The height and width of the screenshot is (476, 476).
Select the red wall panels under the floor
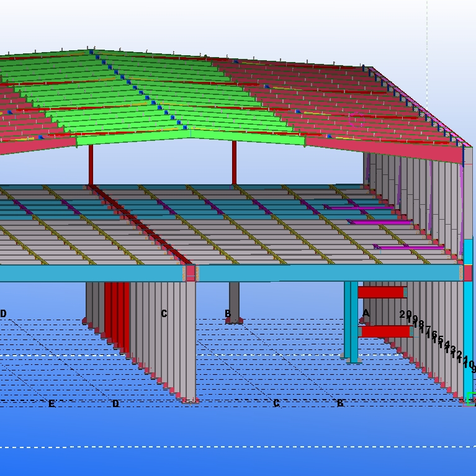(117, 316)
